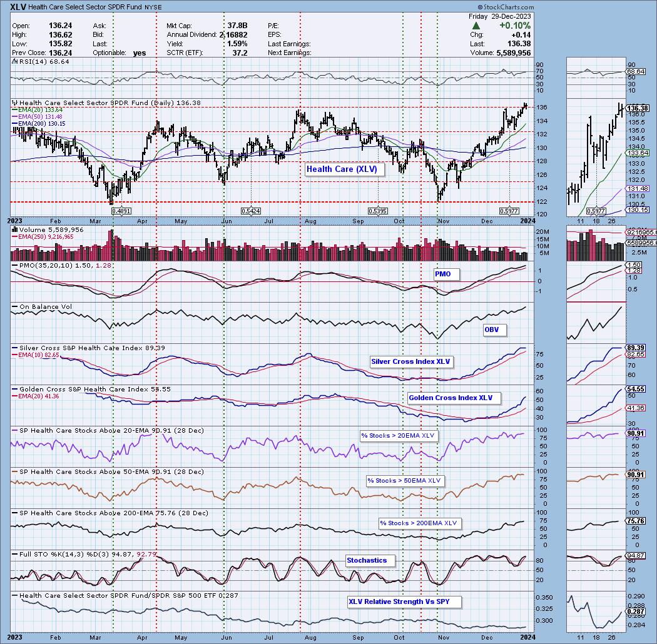Click the 0.287 relative strength value tag
This screenshot has width=657, height=644.
click(x=636, y=611)
